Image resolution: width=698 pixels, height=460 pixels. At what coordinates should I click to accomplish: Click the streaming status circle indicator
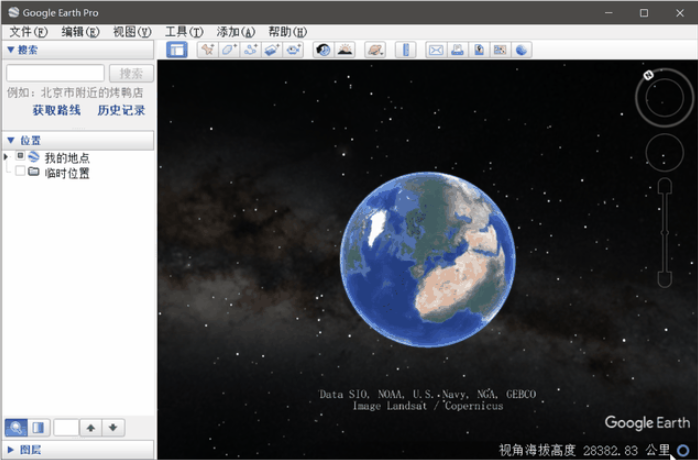[x=683, y=451]
